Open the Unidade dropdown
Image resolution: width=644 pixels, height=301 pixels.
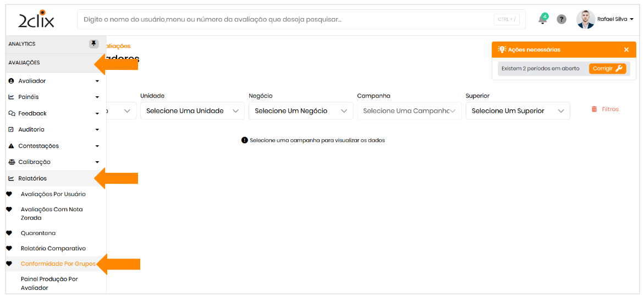click(x=192, y=111)
